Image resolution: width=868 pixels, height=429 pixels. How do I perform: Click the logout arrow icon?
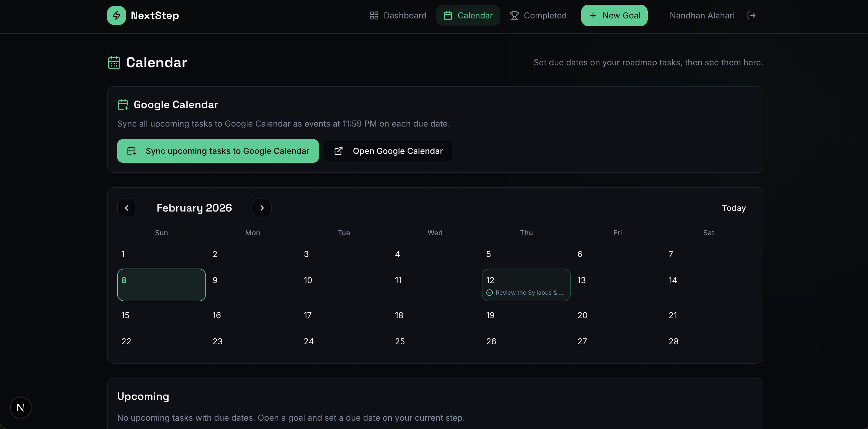pos(751,15)
